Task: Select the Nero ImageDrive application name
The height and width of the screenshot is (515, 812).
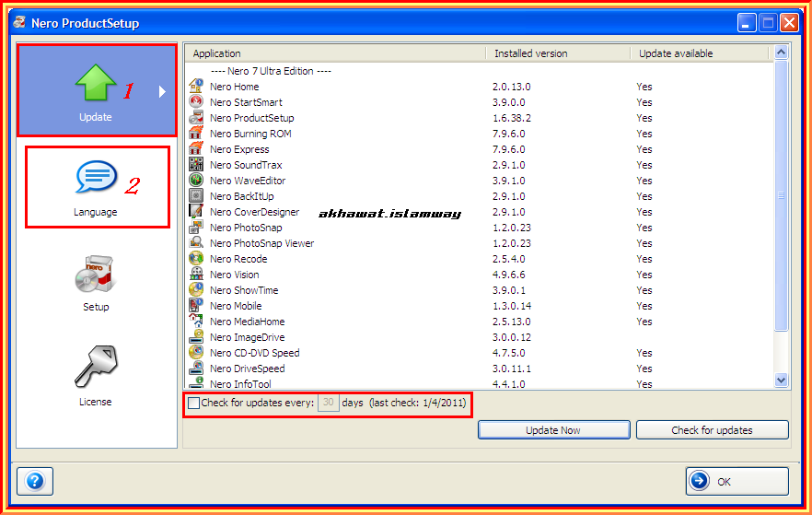Action: (248, 337)
